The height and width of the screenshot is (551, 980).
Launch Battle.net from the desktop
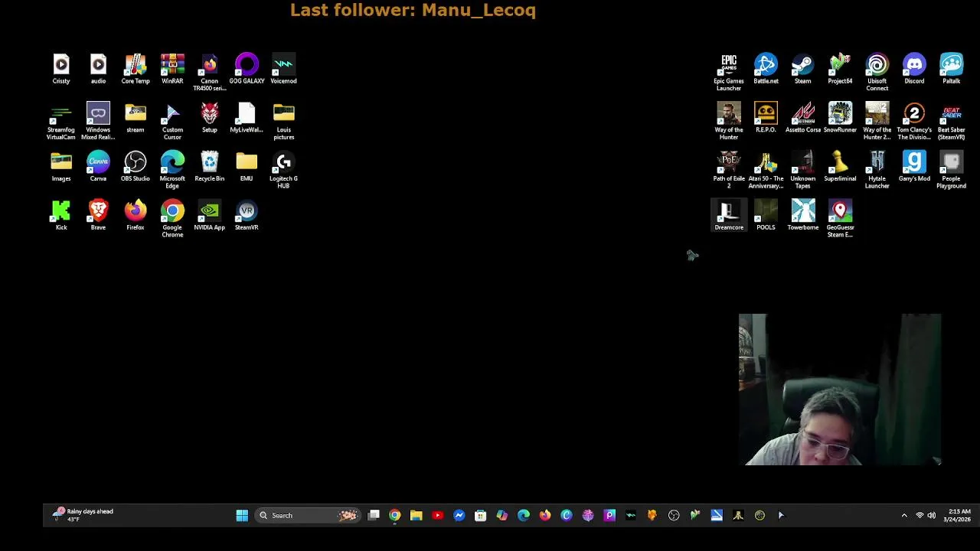766,69
